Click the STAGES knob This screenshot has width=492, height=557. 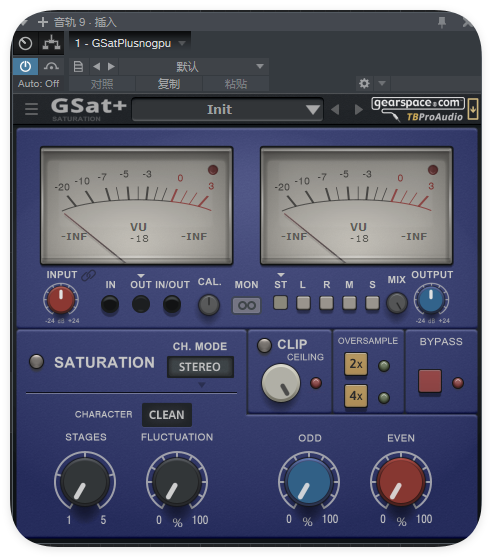[85, 482]
